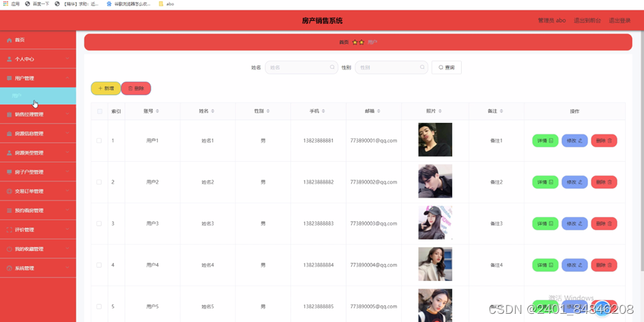Expand the 个人中心 menu chevron

point(68,59)
